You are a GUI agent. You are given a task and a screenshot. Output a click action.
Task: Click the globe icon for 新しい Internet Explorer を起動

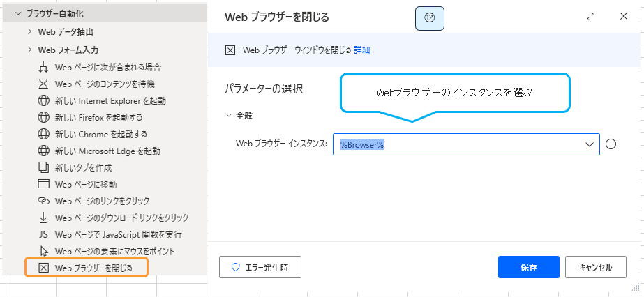click(x=43, y=100)
